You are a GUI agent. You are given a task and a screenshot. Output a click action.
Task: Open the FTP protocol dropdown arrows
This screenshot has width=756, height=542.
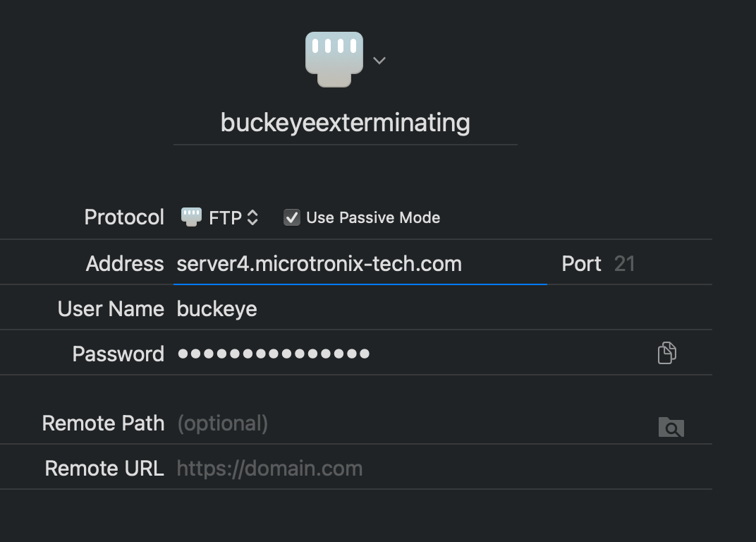pyautogui.click(x=252, y=218)
